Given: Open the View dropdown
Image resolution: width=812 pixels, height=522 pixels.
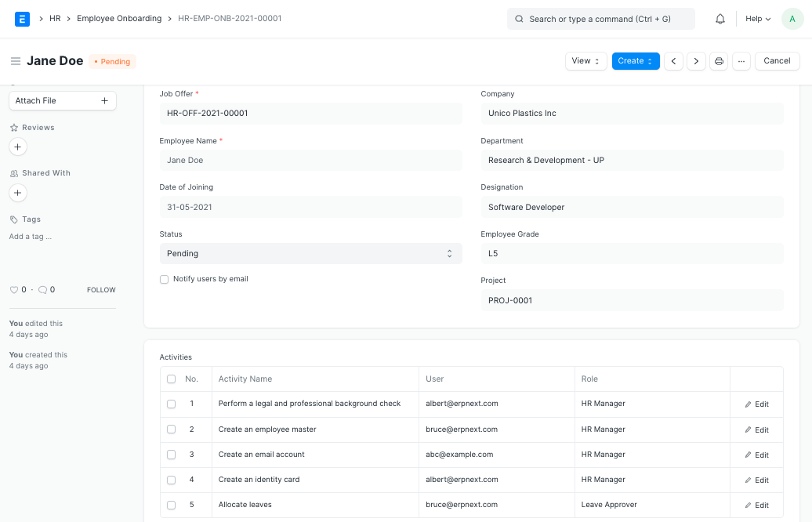Looking at the screenshot, I should [585, 60].
